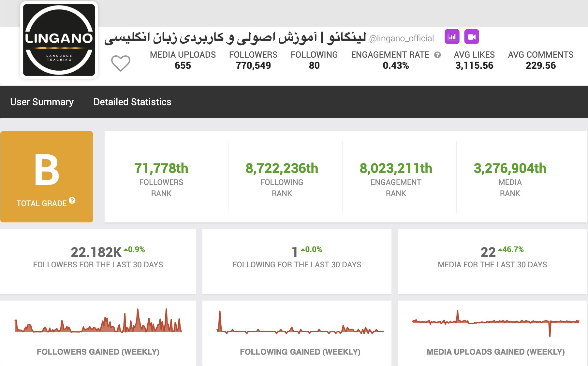Click the Following For The Last 30 Days label
The image size is (588, 366).
click(x=297, y=265)
